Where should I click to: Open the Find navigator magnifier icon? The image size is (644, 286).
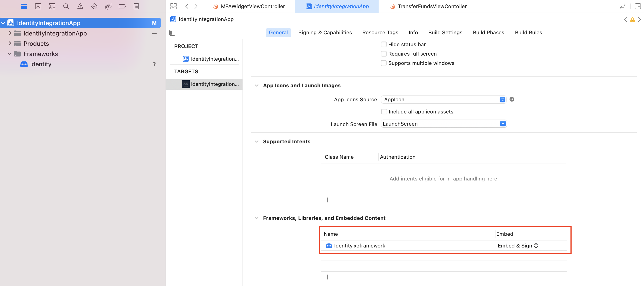[x=66, y=6]
